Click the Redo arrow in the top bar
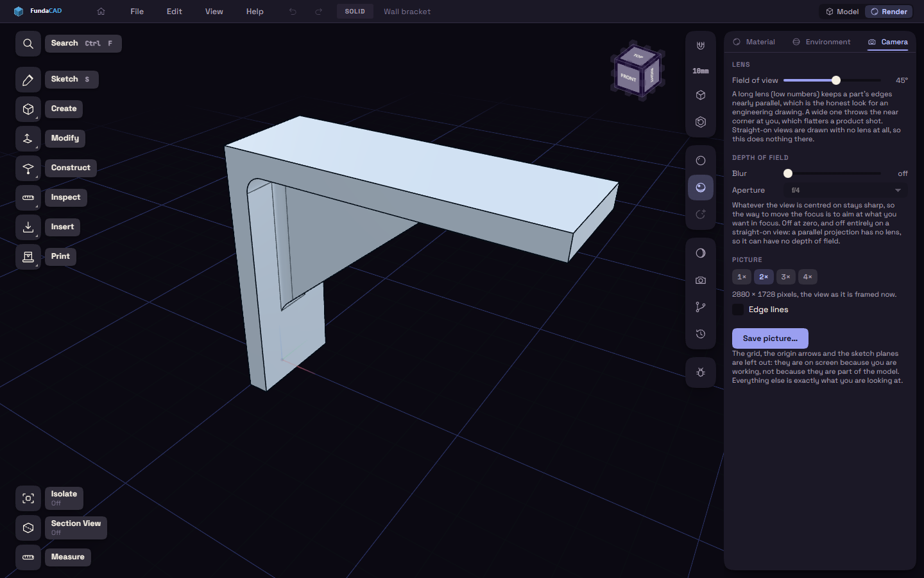Image resolution: width=924 pixels, height=578 pixels. coord(318,12)
